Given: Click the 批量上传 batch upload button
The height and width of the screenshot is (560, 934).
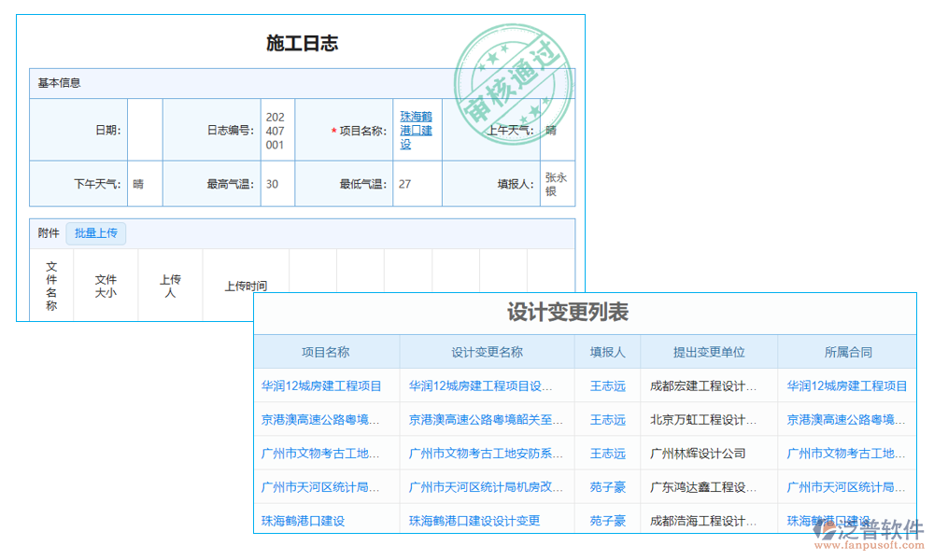Looking at the screenshot, I should click(97, 233).
